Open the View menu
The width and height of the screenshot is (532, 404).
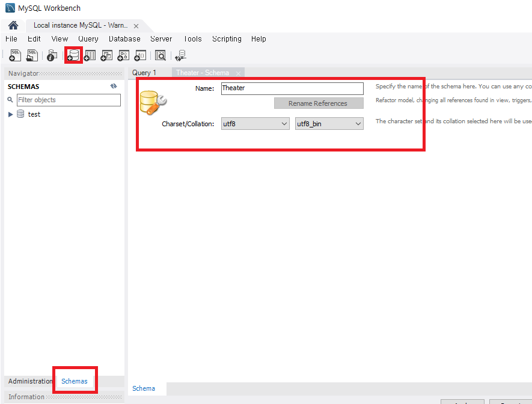60,39
